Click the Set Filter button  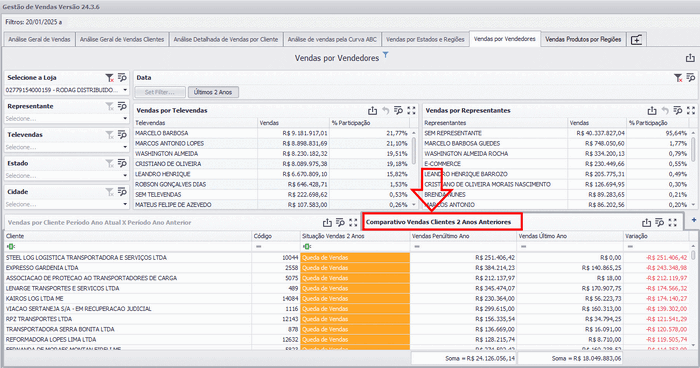(x=160, y=92)
